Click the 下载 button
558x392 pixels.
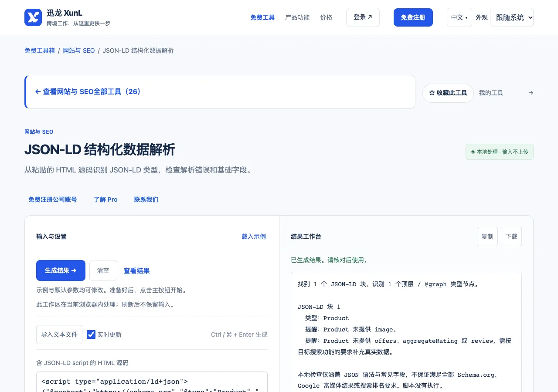(511, 237)
